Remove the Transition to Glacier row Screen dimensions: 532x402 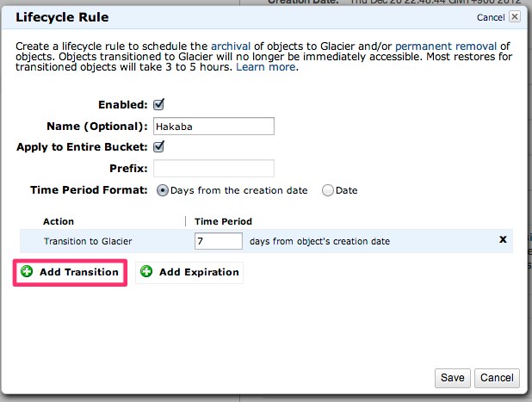[x=502, y=240]
